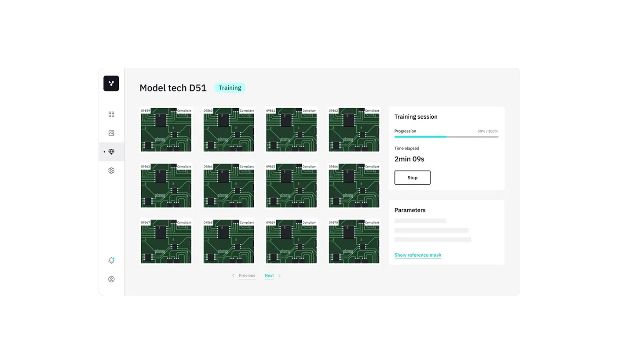The height and width of the screenshot is (364, 618).
Task: Select the diamond models sidebar icon
Action: coord(111,152)
